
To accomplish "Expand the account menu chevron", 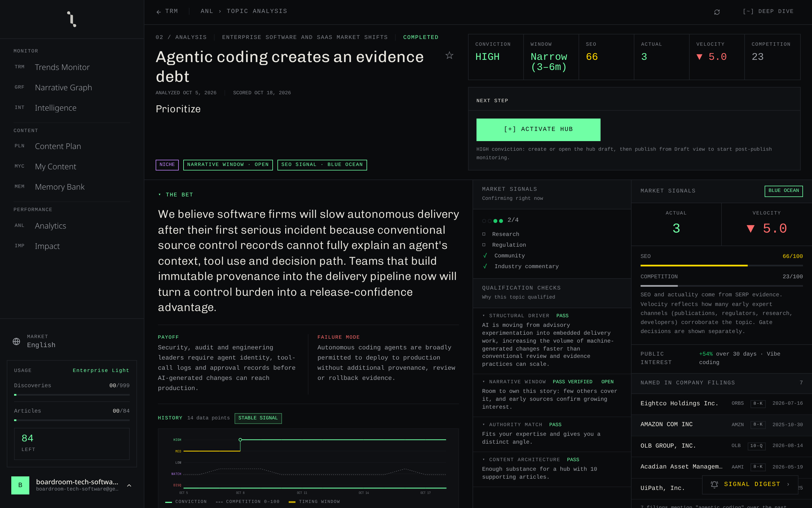I will [129, 485].
